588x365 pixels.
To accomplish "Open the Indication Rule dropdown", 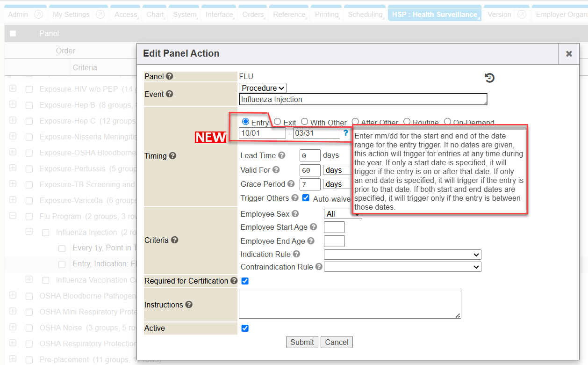I will (x=402, y=255).
